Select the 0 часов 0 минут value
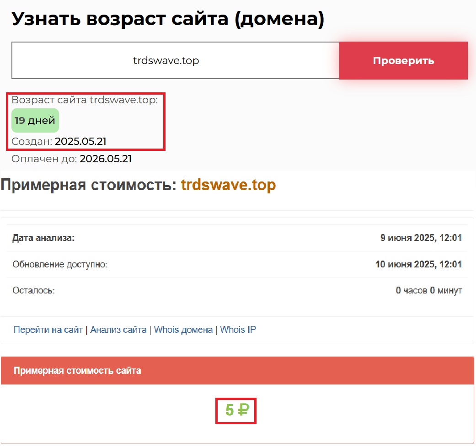 (428, 290)
